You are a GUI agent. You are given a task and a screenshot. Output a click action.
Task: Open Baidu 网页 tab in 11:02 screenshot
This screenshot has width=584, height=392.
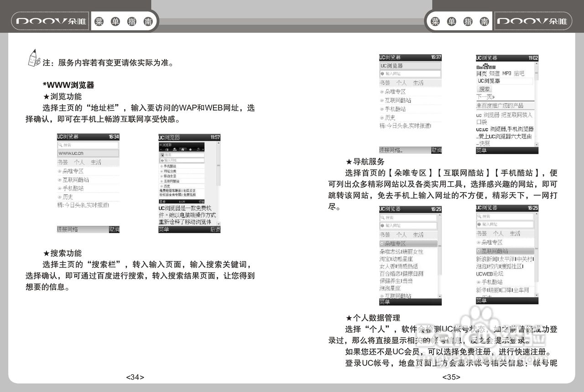point(481,73)
